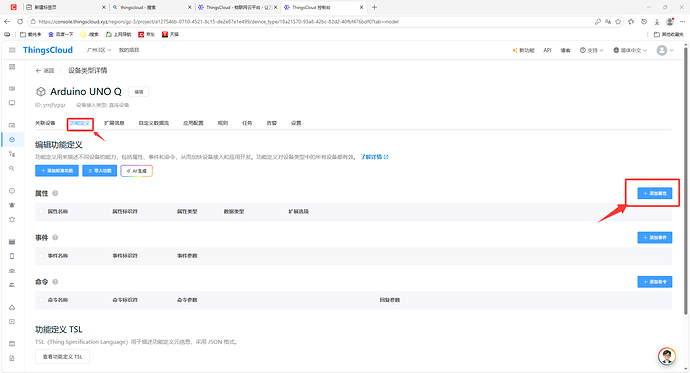Click the AI 生成 button

point(136,171)
